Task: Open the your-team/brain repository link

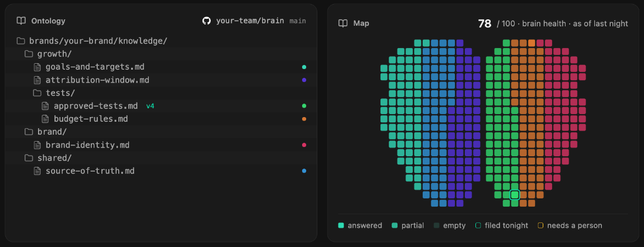Action: tap(250, 21)
